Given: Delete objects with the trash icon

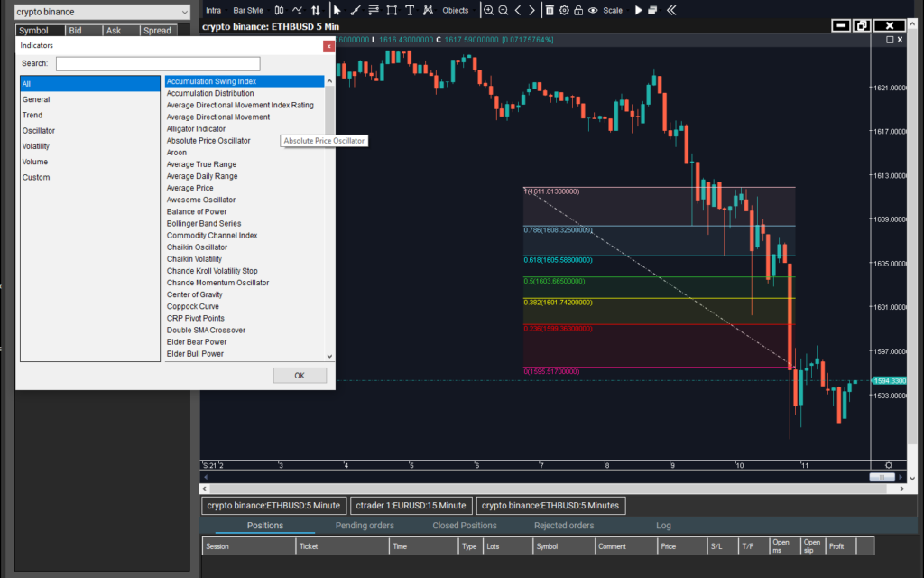Looking at the screenshot, I should [550, 10].
